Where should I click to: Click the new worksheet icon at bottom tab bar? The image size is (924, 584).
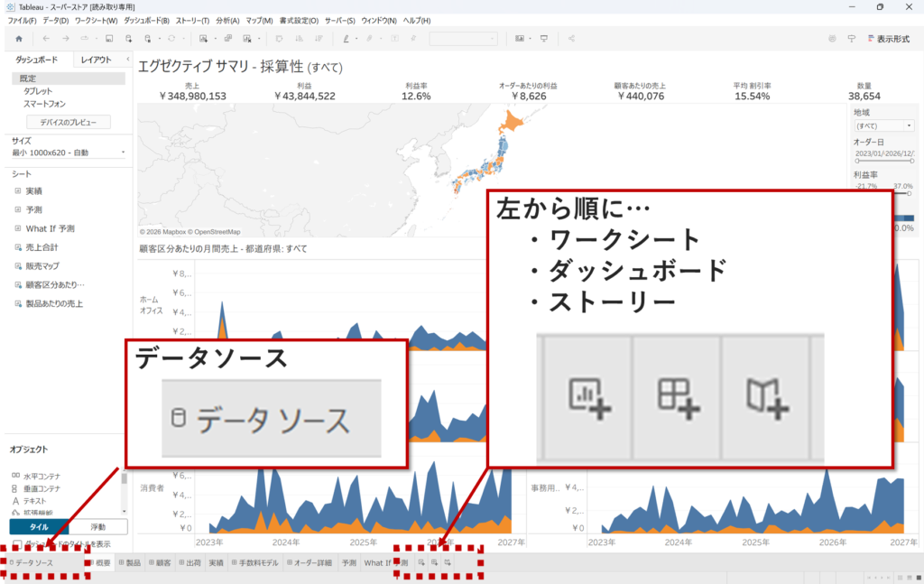(x=421, y=563)
